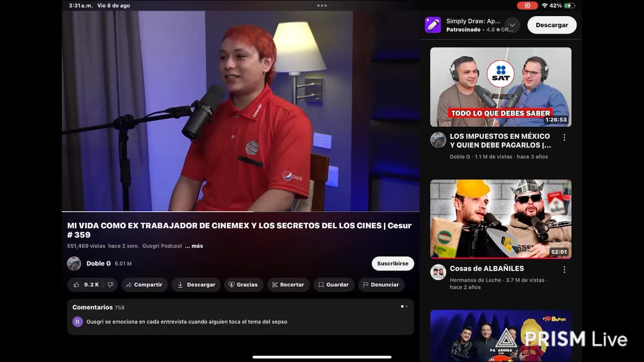Tap the screen recording indicator in status bar
This screenshot has height=362, width=644.
click(527, 6)
